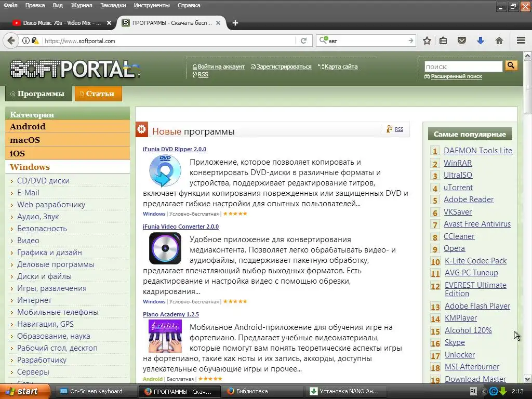Image resolution: width=532 pixels, height=399 pixels.
Task: Open the Закладки menu
Action: tap(113, 5)
